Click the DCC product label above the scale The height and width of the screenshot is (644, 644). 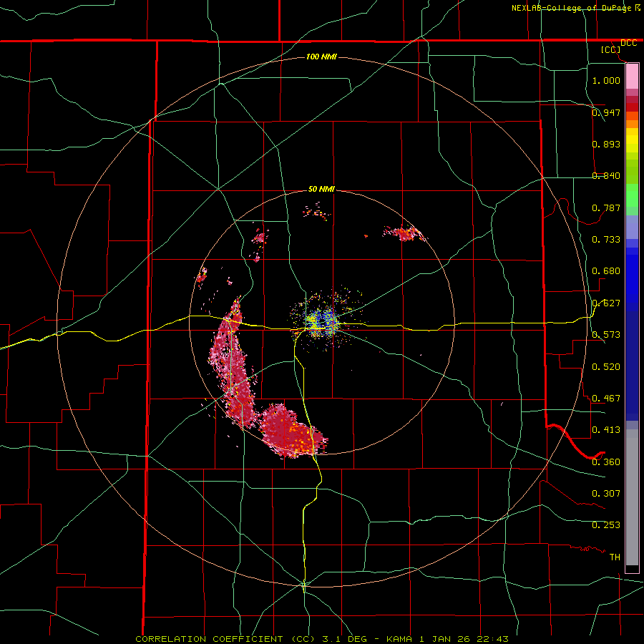[628, 43]
